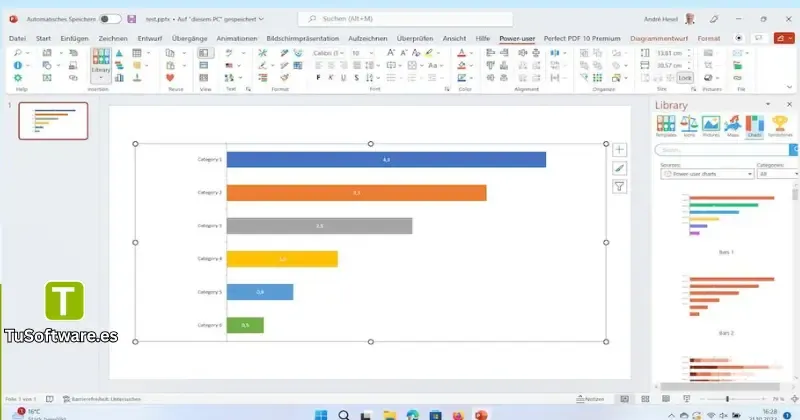Click the Suchen search field in title bar
800x420 pixels.
406,19
